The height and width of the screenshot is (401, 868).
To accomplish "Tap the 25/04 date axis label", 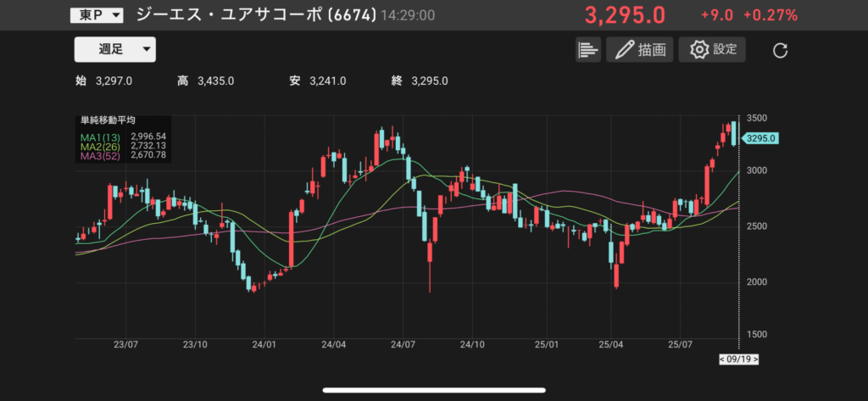I will [610, 345].
